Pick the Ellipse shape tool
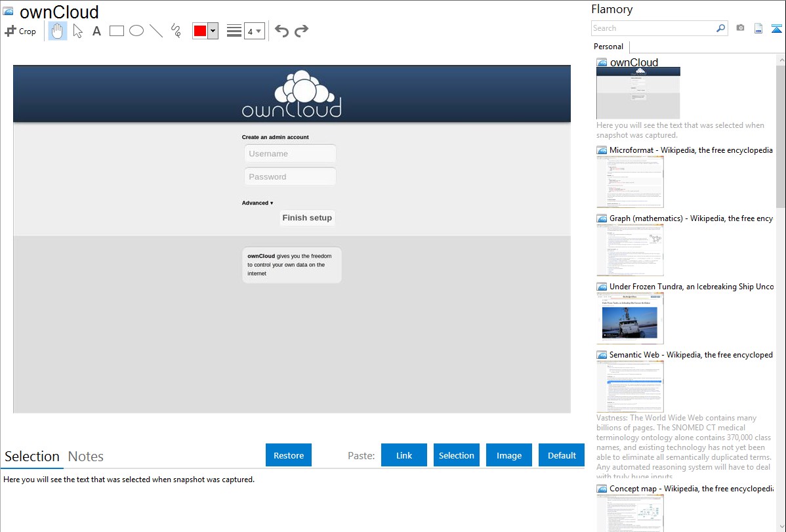Screen dimensions: 786x532 coord(136,31)
